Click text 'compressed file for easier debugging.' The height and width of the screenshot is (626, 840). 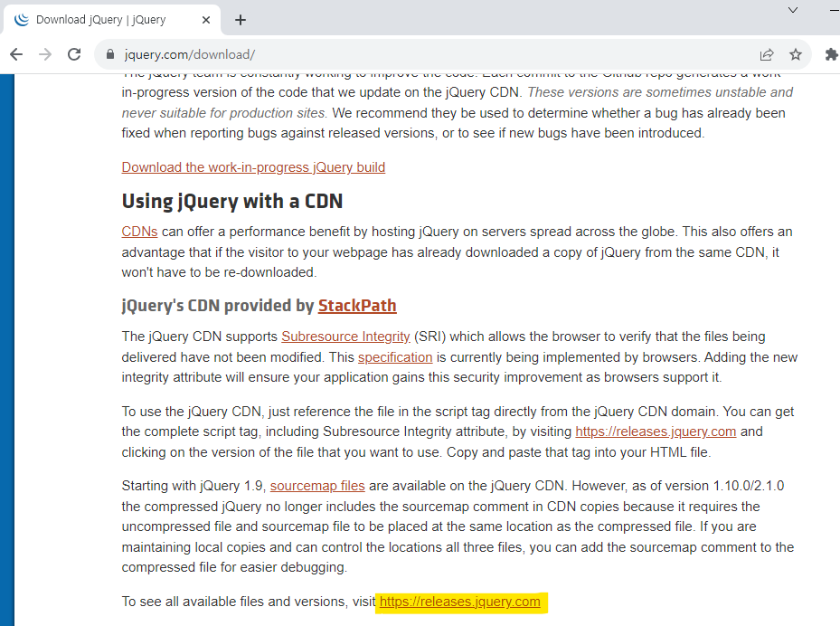point(234,567)
